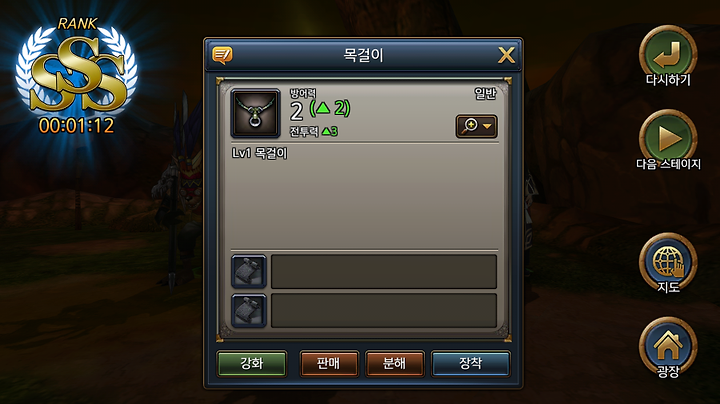Select the second empty option slot field
The width and height of the screenshot is (720, 404).
[x=384, y=311]
